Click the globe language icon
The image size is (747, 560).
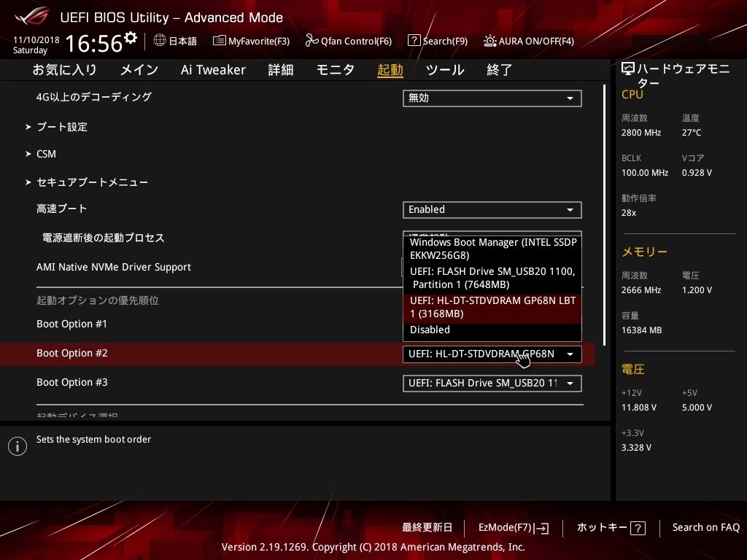[x=160, y=41]
